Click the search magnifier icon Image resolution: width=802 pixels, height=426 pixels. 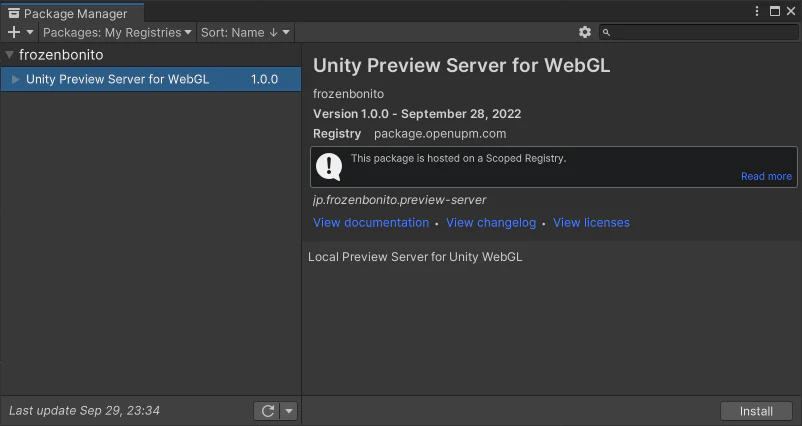point(606,33)
